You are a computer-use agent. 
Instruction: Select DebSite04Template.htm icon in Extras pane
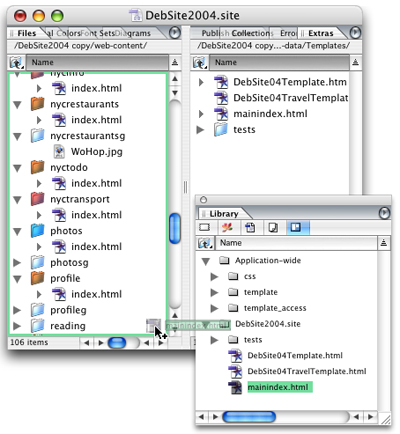point(221,82)
